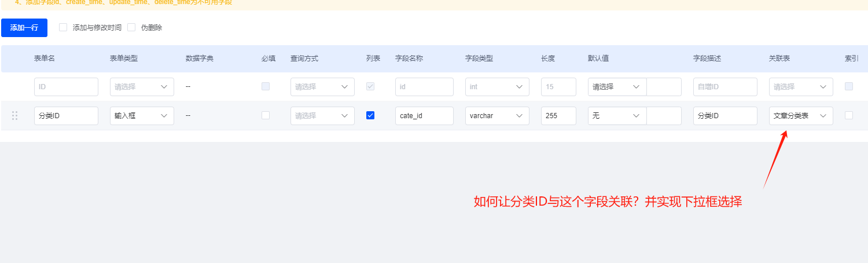
Task: Grab the drag handle icon of the 分类ID row
Action: tap(15, 116)
